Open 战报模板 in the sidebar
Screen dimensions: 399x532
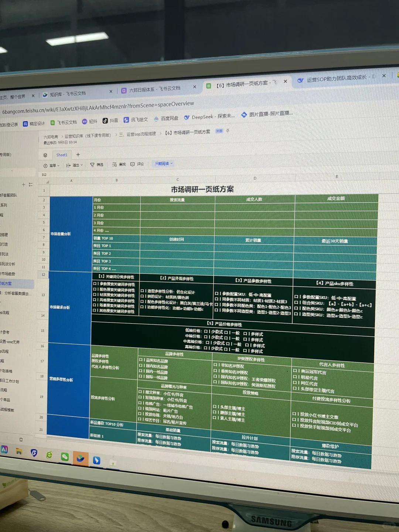(7, 410)
